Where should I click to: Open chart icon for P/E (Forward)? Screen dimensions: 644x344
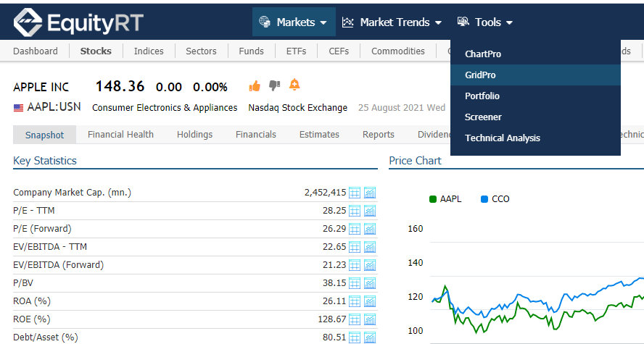(x=370, y=229)
